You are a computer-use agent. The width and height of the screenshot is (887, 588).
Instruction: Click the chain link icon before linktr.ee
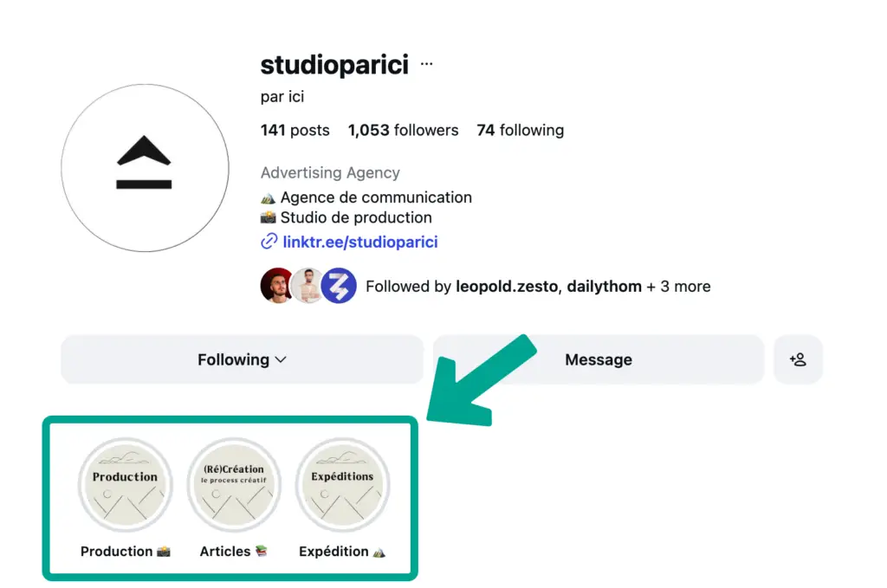269,242
